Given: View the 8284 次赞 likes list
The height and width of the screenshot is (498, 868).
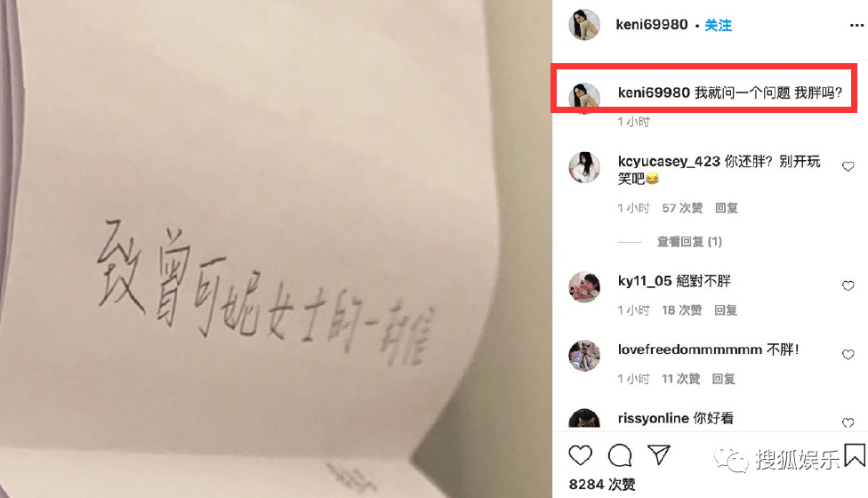Looking at the screenshot, I should [x=602, y=484].
